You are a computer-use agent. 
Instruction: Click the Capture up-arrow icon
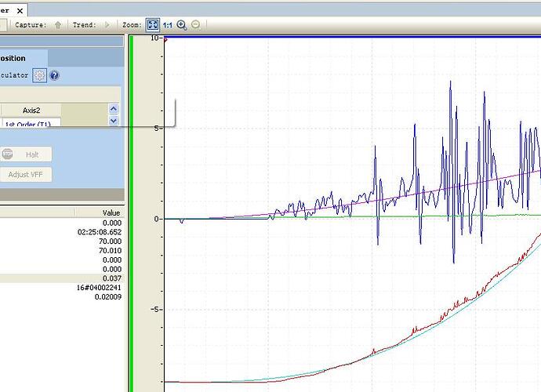click(x=58, y=25)
